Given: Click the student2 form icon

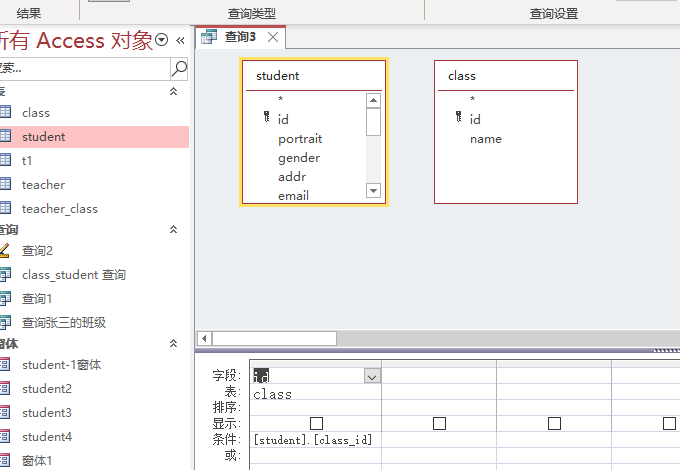Looking at the screenshot, I should (x=5, y=388).
